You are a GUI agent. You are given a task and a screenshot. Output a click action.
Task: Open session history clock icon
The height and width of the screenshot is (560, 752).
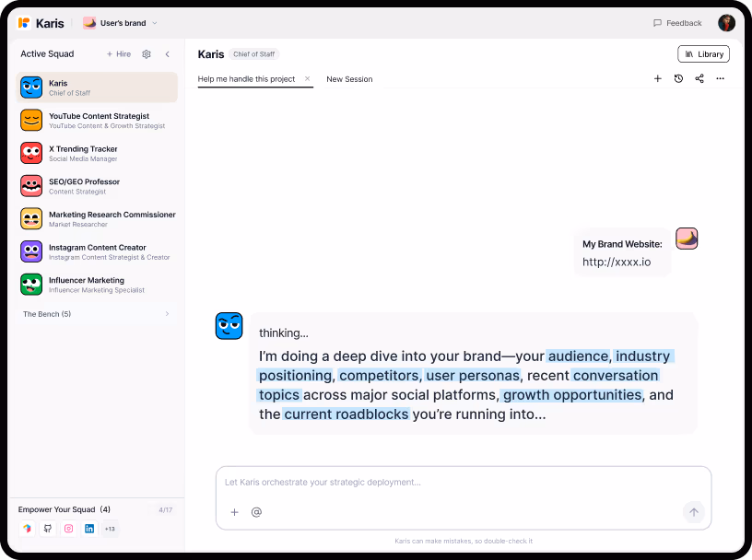(678, 79)
